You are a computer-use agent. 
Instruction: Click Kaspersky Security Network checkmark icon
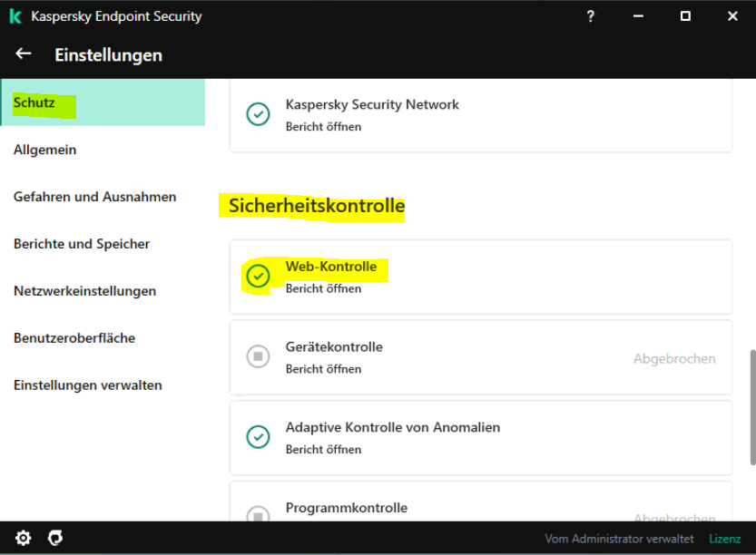(258, 114)
